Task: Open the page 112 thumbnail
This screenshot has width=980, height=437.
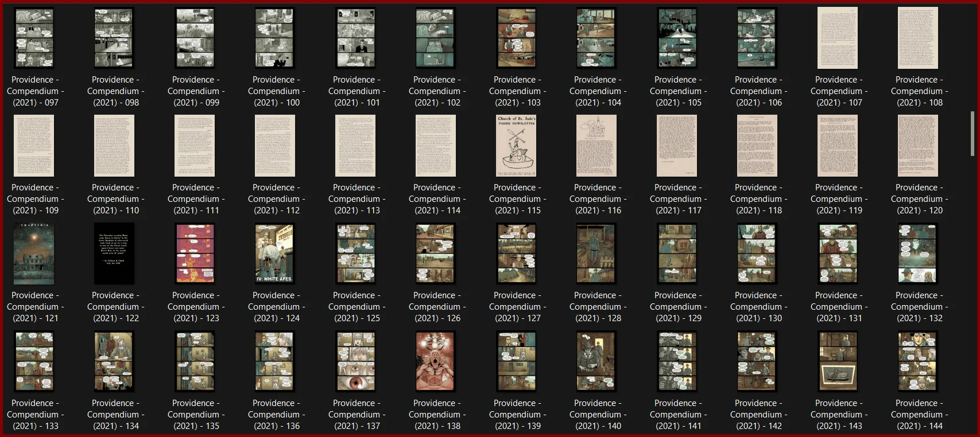Action: coord(275,146)
